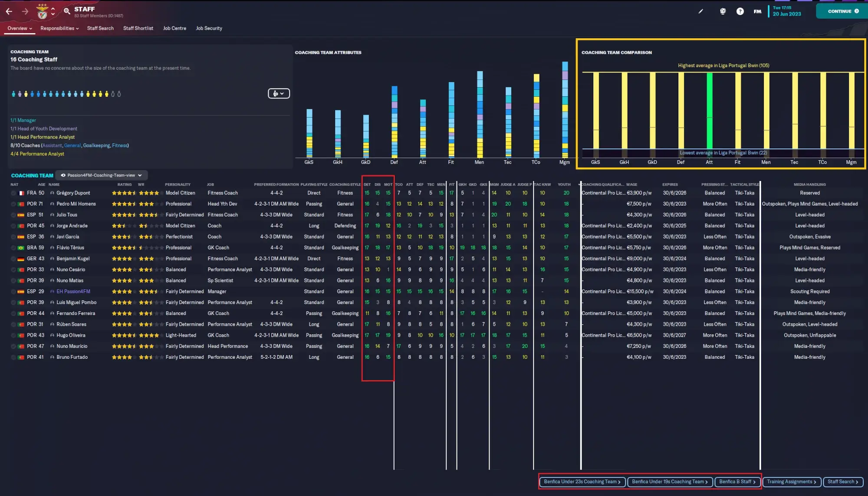Open the add staff role dropdown button
Image resolution: width=868 pixels, height=496 pixels.
tap(279, 93)
